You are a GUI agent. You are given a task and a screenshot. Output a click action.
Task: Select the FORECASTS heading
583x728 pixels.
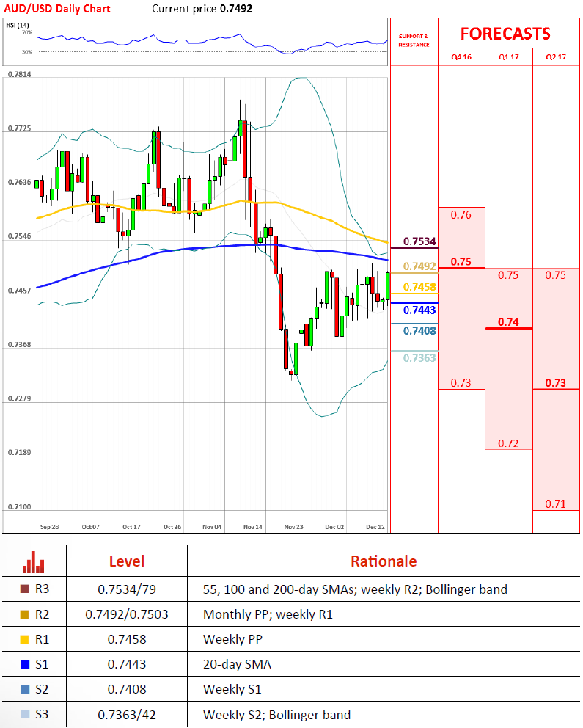click(505, 34)
